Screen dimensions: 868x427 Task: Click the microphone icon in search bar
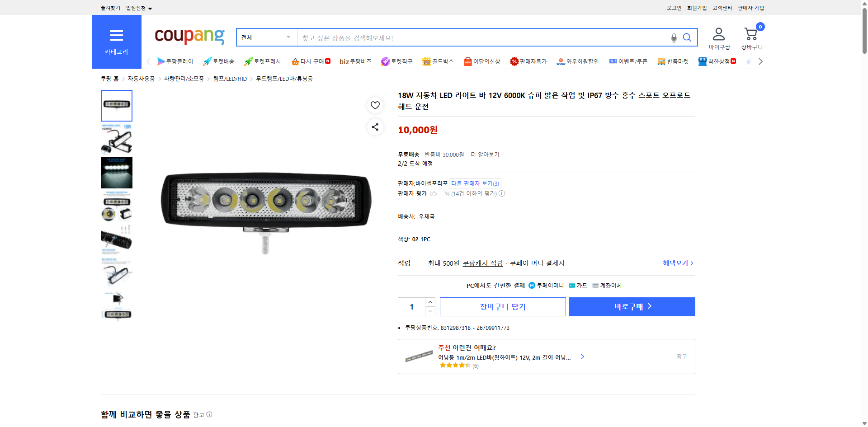click(673, 38)
